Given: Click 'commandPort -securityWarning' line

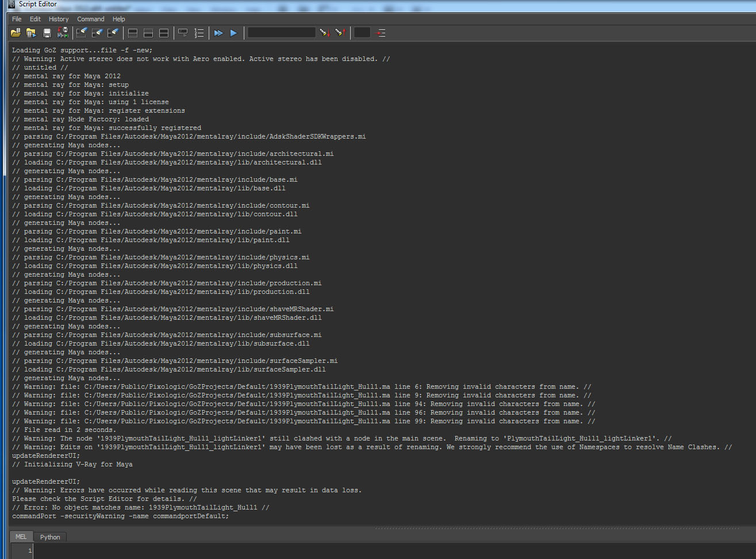Looking at the screenshot, I should point(120,516).
